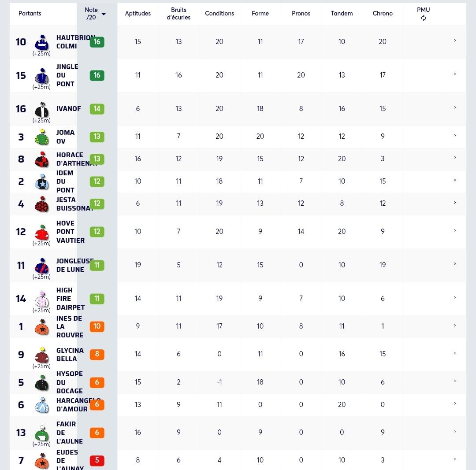This screenshot has width=476, height=470.
Task: Click Hove Pont Vautier's red jockey silk
Action: 42,233
